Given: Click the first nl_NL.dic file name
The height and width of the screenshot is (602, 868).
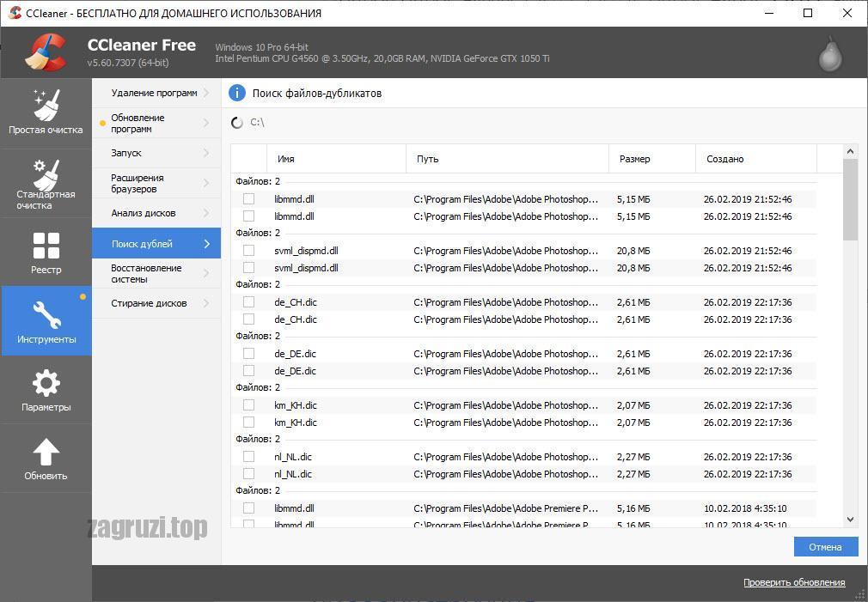Looking at the screenshot, I should pos(293,457).
